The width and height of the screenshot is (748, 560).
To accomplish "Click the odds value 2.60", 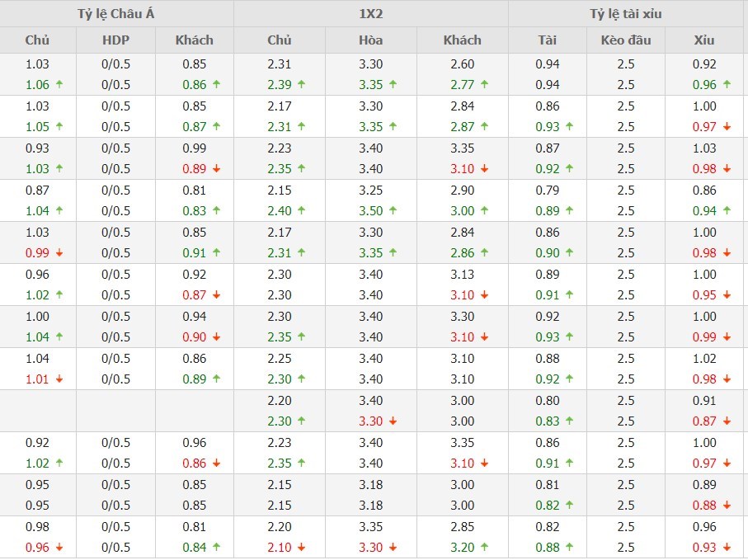I will point(462,64).
